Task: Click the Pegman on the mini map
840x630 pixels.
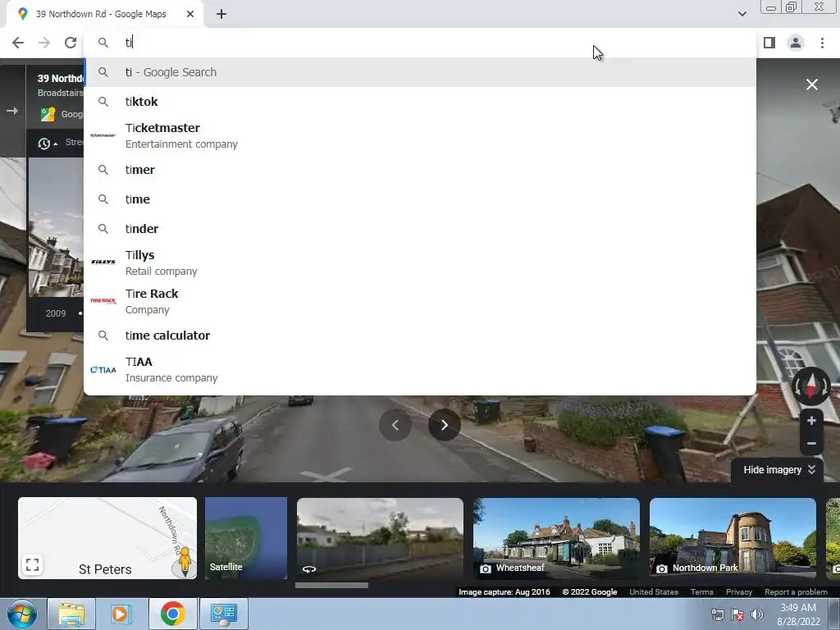Action: coord(185,561)
